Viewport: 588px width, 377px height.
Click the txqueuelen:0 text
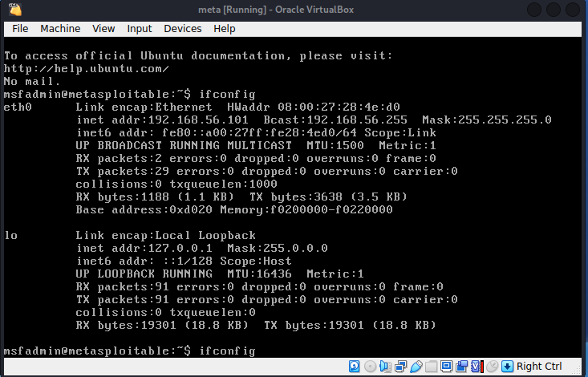pyautogui.click(x=213, y=313)
